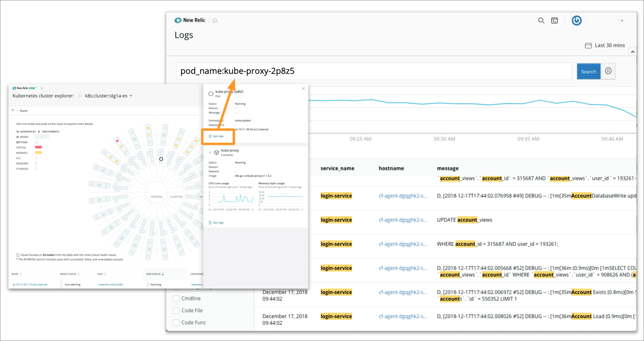
Task: Click the New Relic ONE logo in Kubernetes explorer
Action: pos(25,88)
